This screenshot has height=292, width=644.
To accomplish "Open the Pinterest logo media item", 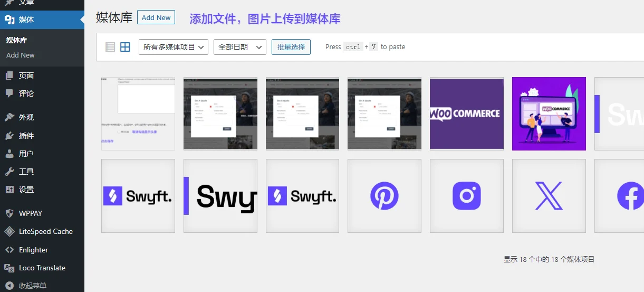I will 385,196.
